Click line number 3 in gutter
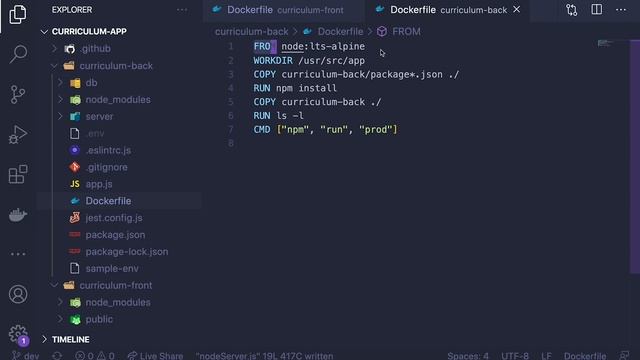Viewport: 640px width, 360px height. click(x=231, y=74)
